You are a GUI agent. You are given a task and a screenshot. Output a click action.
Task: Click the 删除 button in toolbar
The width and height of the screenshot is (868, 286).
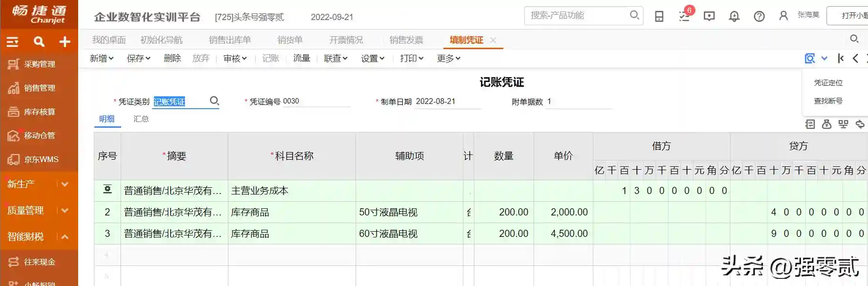pos(172,58)
